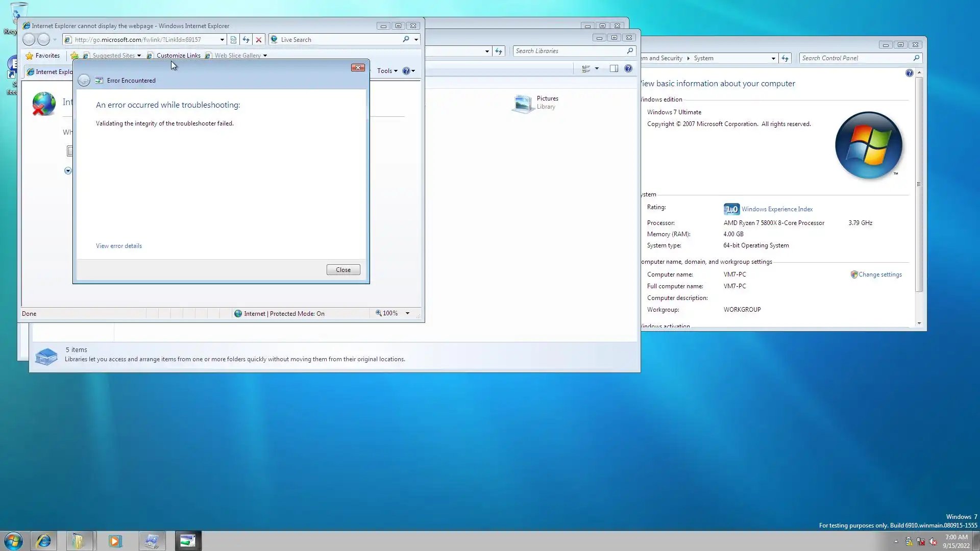
Task: Click the compatibility view icon in address bar
Action: click(233, 40)
